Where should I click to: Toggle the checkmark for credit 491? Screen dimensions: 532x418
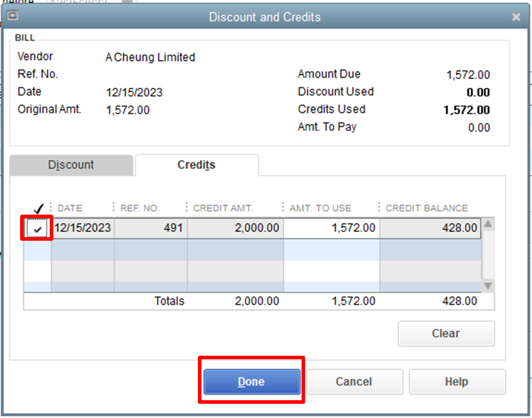click(37, 228)
